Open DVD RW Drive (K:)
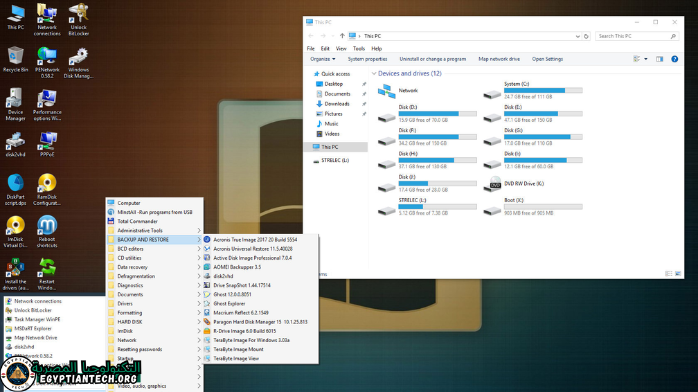 click(x=514, y=184)
